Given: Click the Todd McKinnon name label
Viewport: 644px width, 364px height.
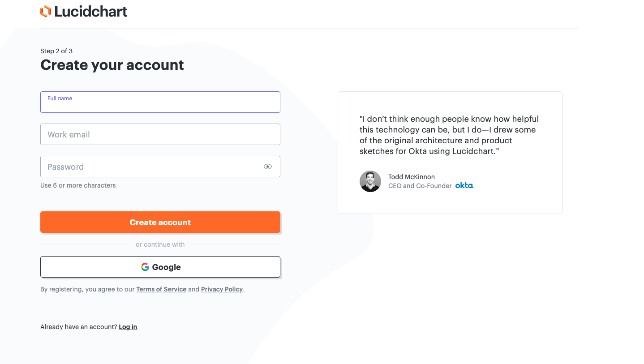Looking at the screenshot, I should 411,177.
